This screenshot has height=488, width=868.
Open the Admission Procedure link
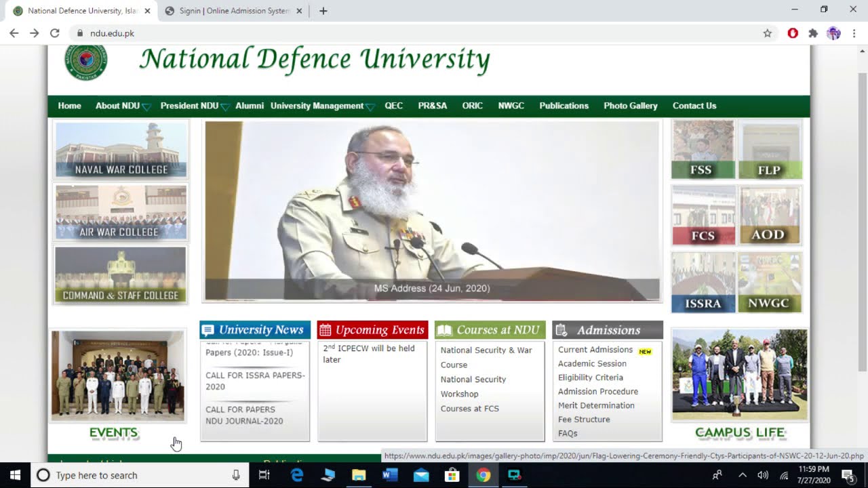click(598, 392)
